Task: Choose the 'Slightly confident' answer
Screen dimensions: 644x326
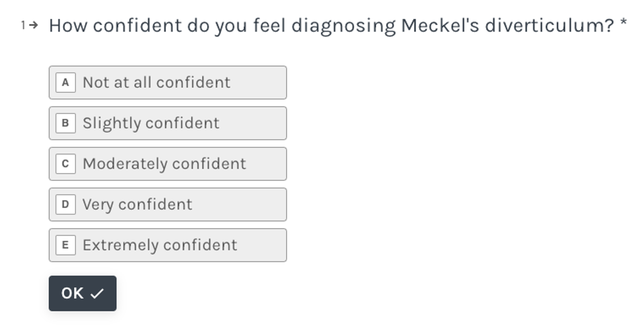Action: [168, 123]
